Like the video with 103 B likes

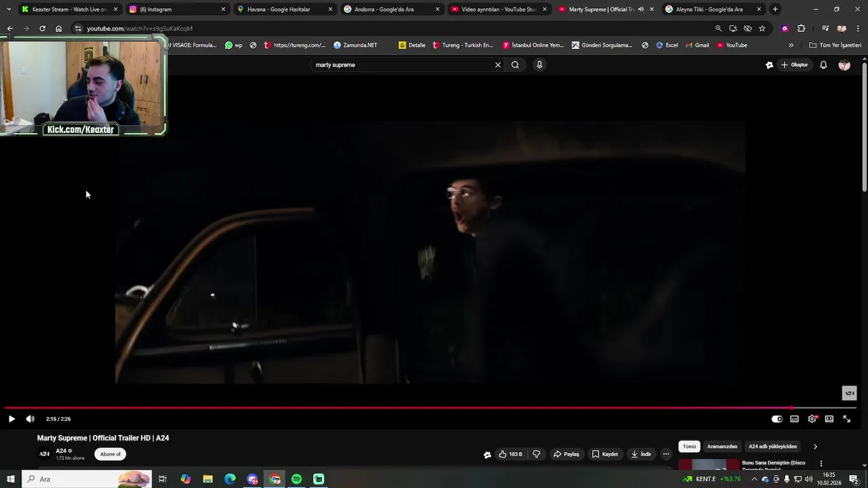pyautogui.click(x=510, y=454)
